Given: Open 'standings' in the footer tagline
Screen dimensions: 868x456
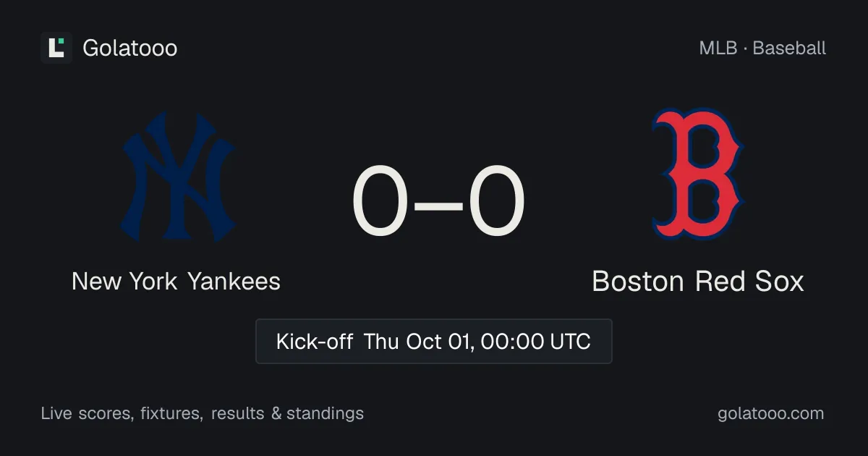Looking at the screenshot, I should (325, 414).
